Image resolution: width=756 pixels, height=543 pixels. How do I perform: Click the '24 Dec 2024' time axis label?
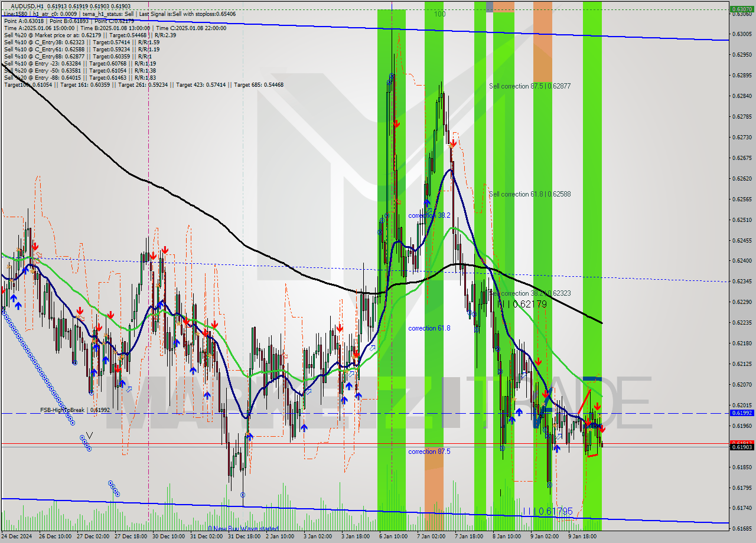pyautogui.click(x=17, y=537)
